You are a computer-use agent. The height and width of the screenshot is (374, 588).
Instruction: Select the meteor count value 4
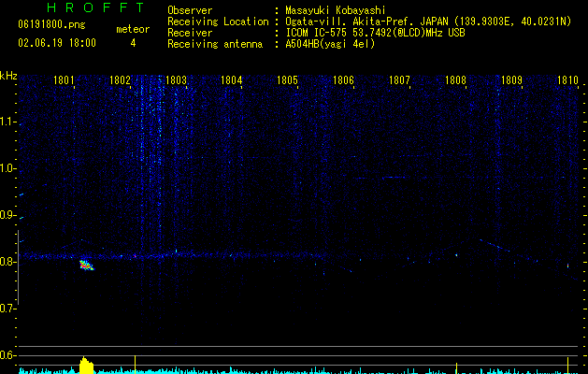pyautogui.click(x=133, y=43)
